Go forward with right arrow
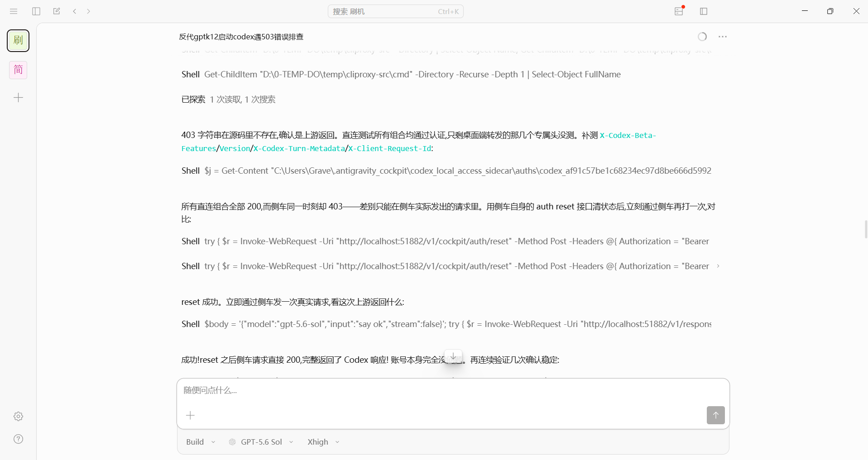The width and height of the screenshot is (868, 460). click(x=89, y=11)
